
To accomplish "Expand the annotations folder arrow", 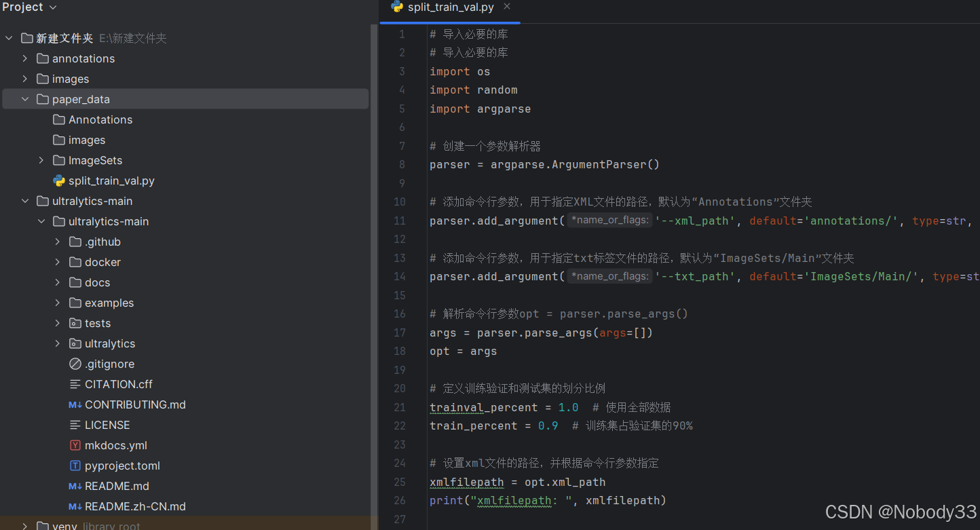I will point(25,58).
